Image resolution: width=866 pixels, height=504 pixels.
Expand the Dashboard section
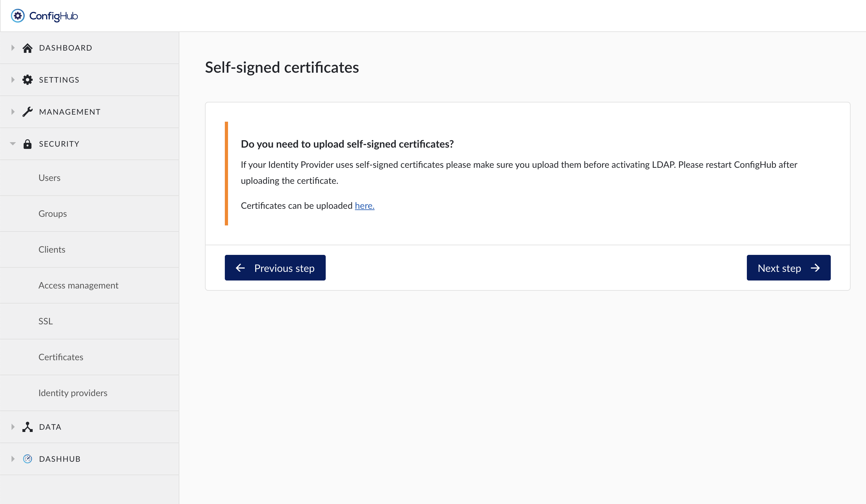(13, 48)
